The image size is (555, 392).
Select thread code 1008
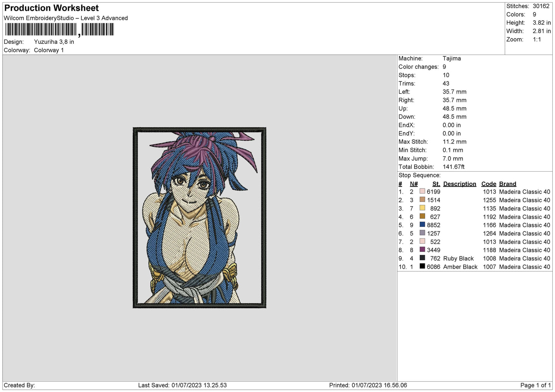pyautogui.click(x=490, y=259)
